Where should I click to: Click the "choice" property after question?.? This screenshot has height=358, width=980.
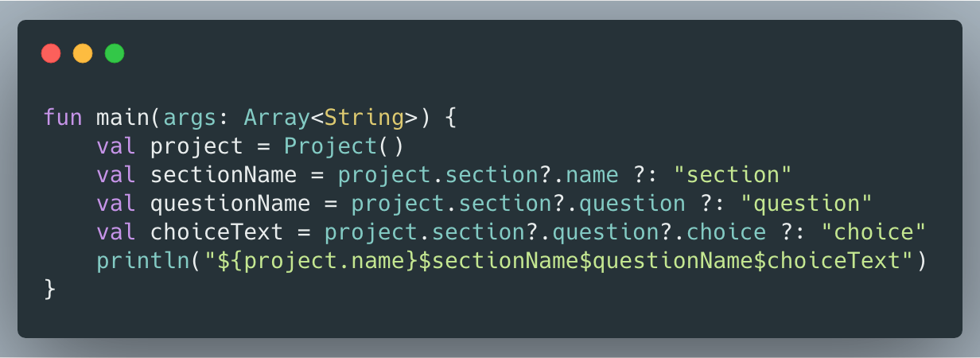726,232
